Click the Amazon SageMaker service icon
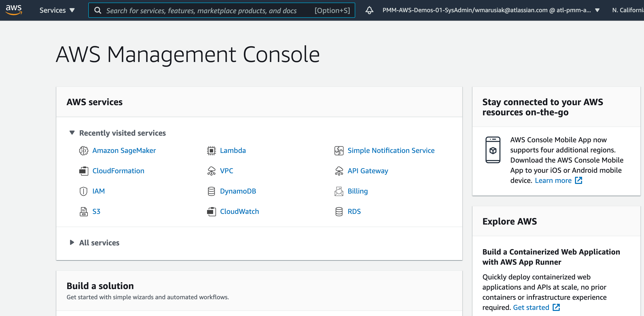 click(x=84, y=150)
